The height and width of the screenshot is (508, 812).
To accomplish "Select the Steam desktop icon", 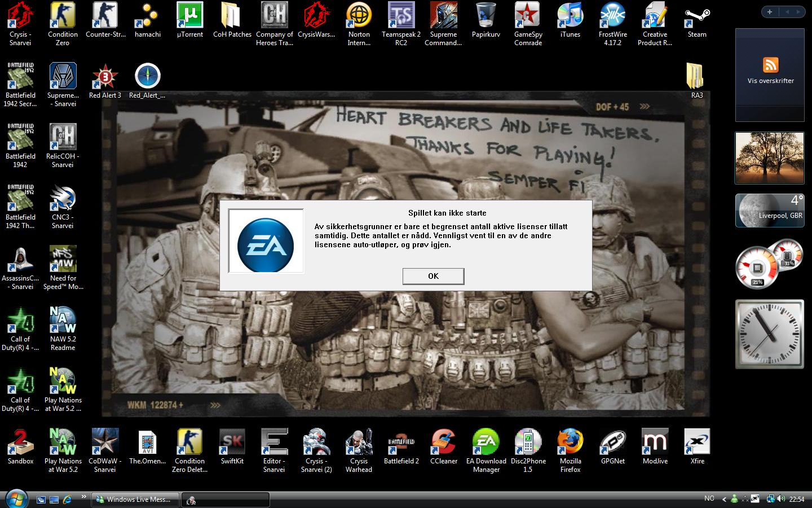I will pyautogui.click(x=697, y=20).
